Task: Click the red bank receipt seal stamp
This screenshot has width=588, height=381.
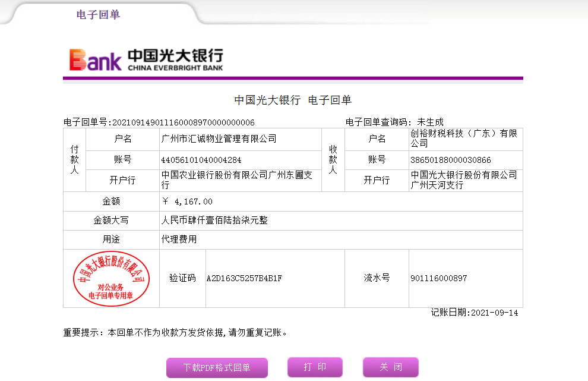Action: 112,279
